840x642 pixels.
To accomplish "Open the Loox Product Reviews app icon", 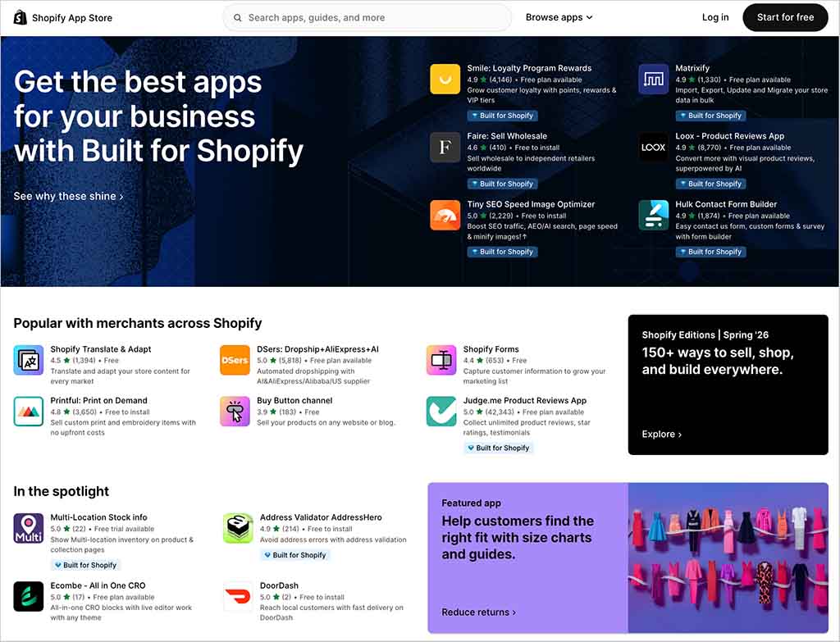I will tap(654, 148).
